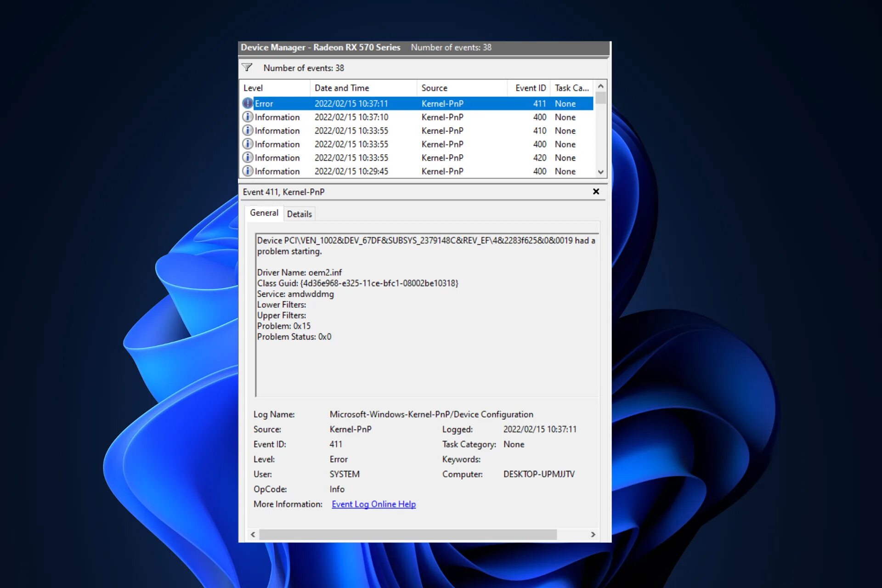Click the Error level icon on Event 411 row

(248, 103)
